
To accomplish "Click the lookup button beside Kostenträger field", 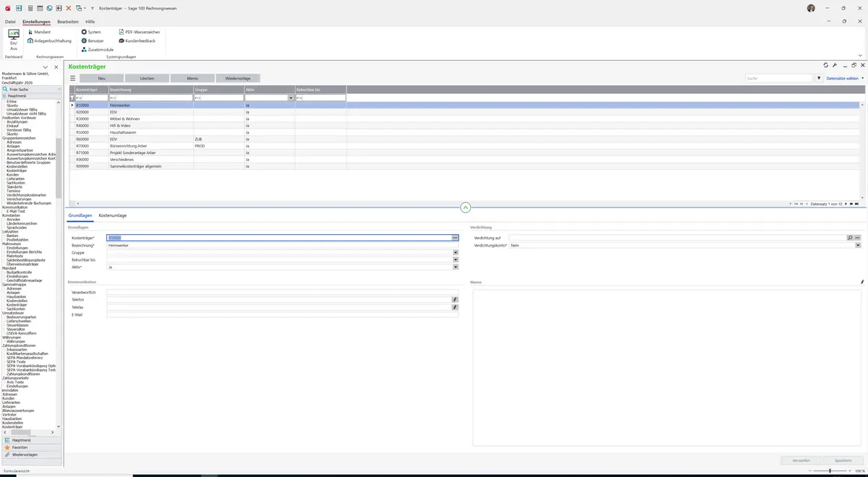I will pos(455,238).
